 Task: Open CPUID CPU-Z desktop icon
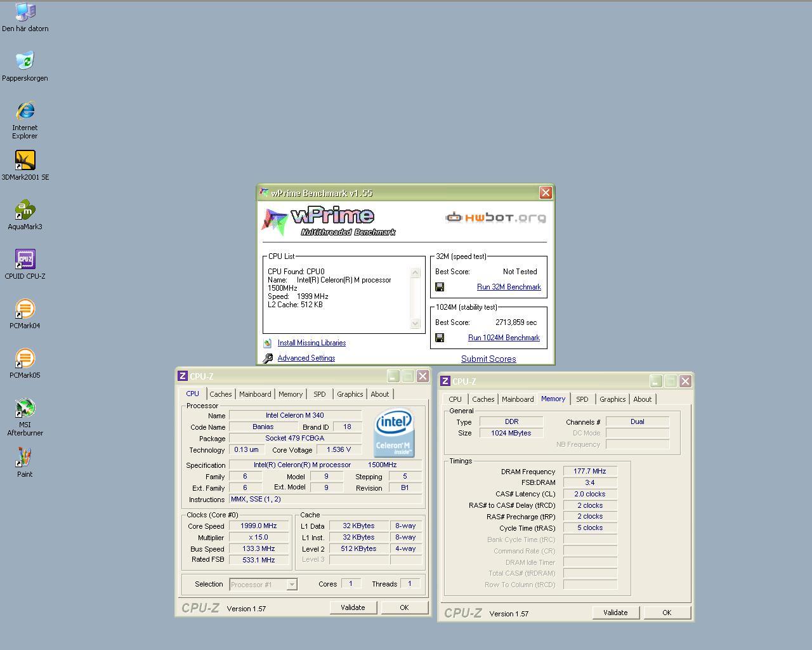click(x=25, y=265)
